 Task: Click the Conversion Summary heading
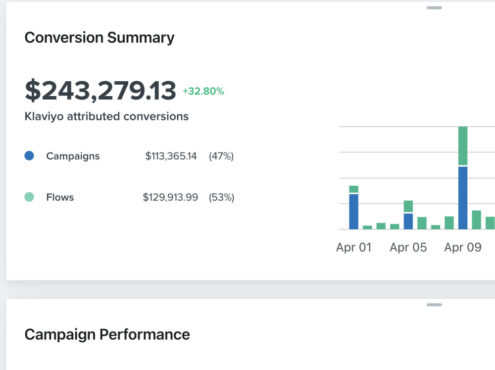tap(99, 38)
